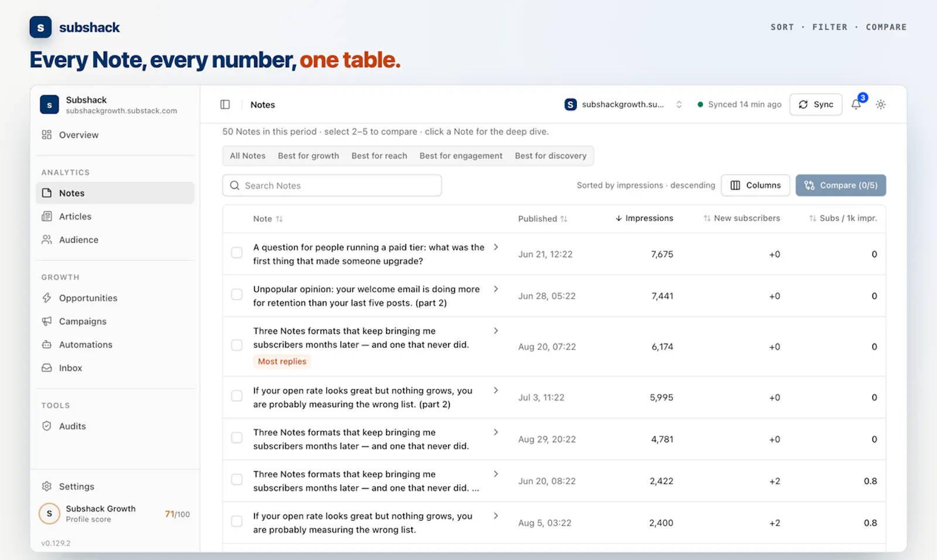Click the New subscribers sort arrows
Image resolution: width=937 pixels, height=560 pixels.
[707, 218]
